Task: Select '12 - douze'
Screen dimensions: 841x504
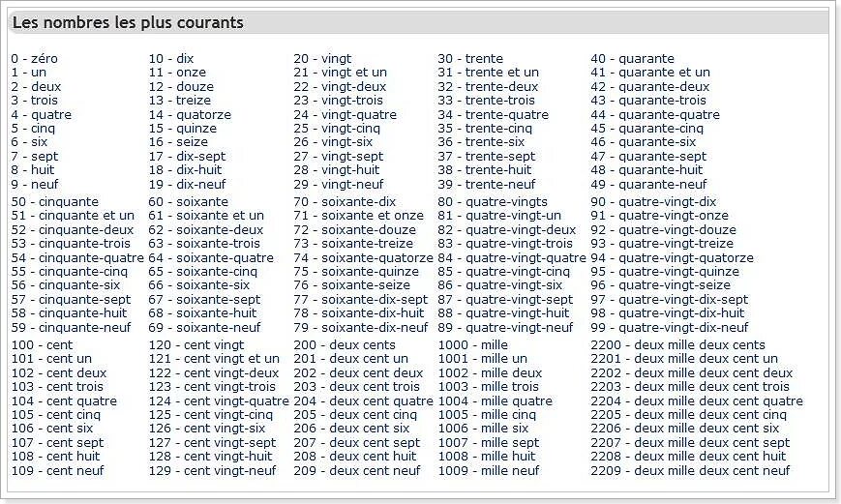Action: click(x=181, y=86)
